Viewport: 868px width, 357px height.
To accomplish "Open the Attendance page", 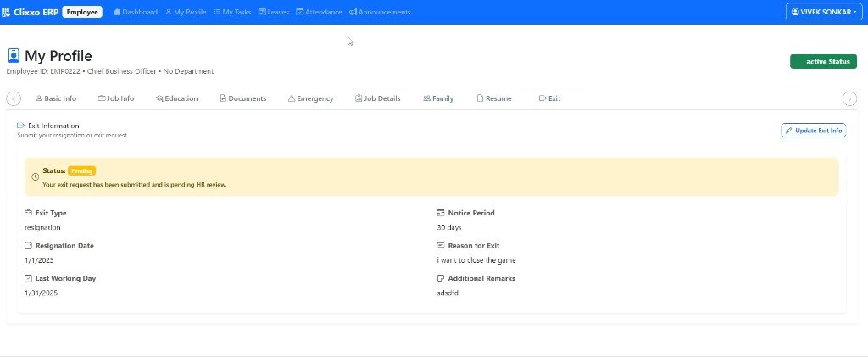I will [319, 12].
